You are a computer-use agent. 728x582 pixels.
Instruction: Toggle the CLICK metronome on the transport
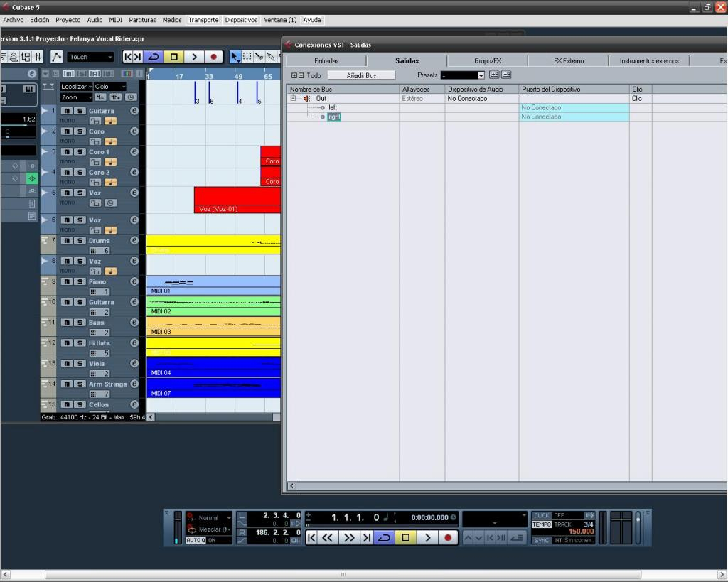pyautogui.click(x=541, y=515)
